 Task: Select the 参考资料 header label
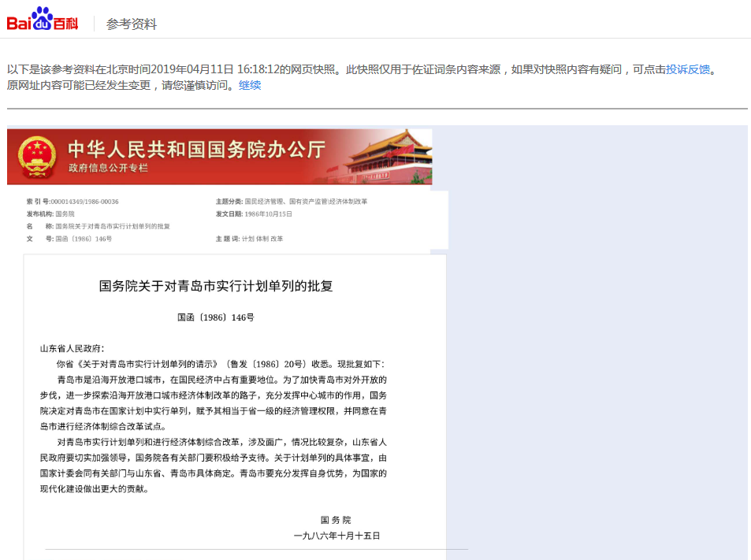click(130, 23)
